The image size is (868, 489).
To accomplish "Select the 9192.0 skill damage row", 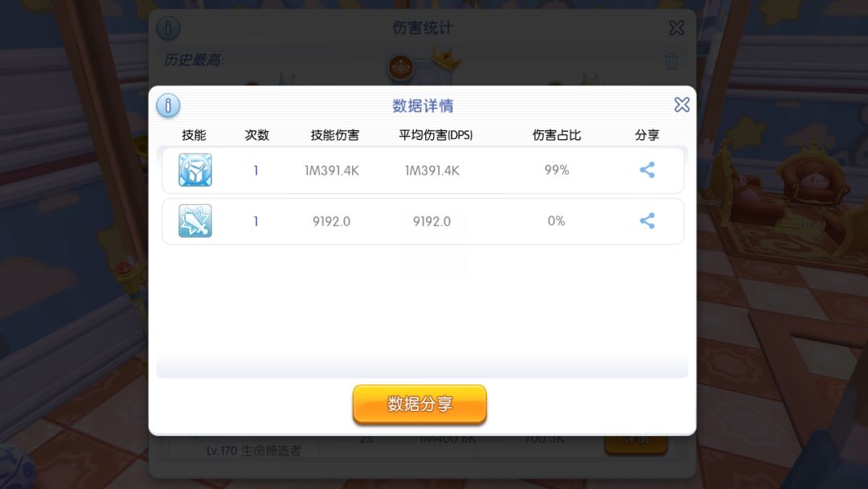I will [423, 221].
